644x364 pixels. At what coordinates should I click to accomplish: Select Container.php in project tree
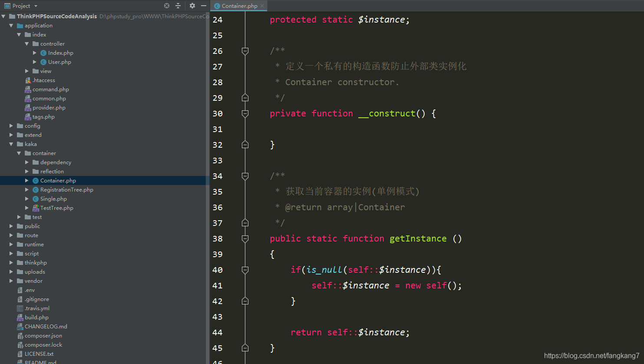58,181
